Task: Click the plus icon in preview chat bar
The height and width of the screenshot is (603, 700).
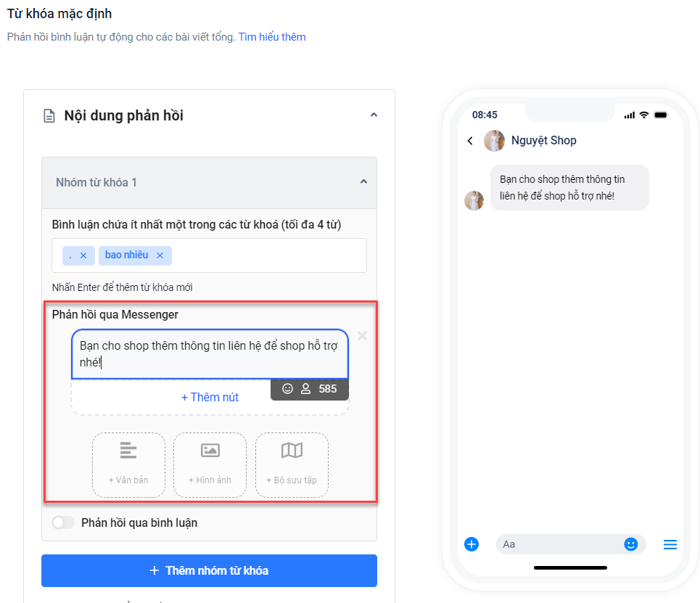Action: (472, 544)
